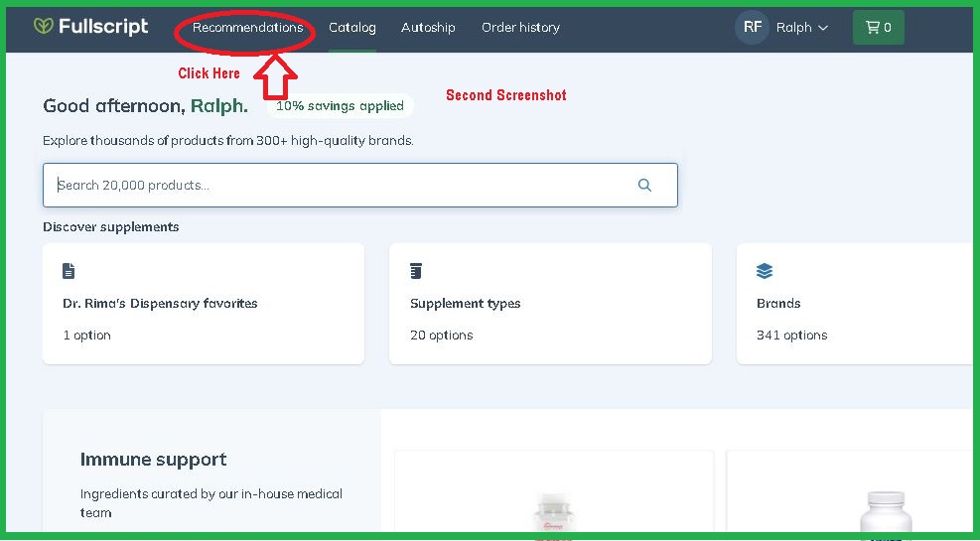The height and width of the screenshot is (541, 980).
Task: Open the Brands card
Action: [855, 304]
